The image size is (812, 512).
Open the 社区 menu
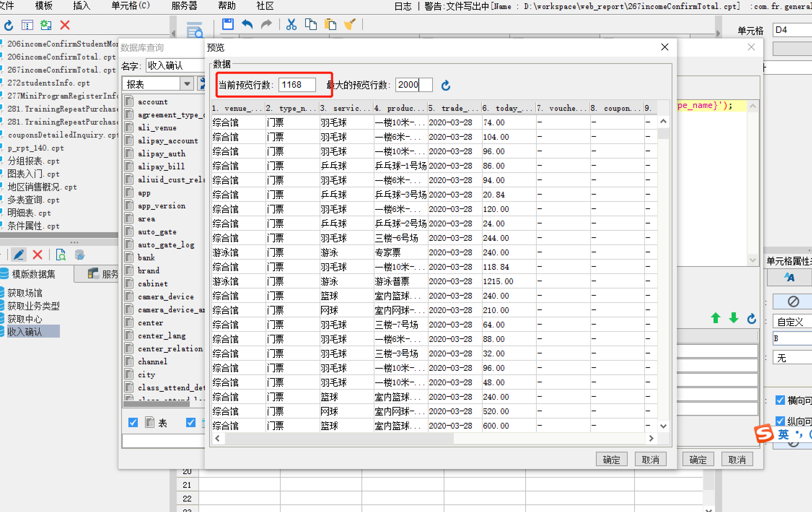point(265,6)
